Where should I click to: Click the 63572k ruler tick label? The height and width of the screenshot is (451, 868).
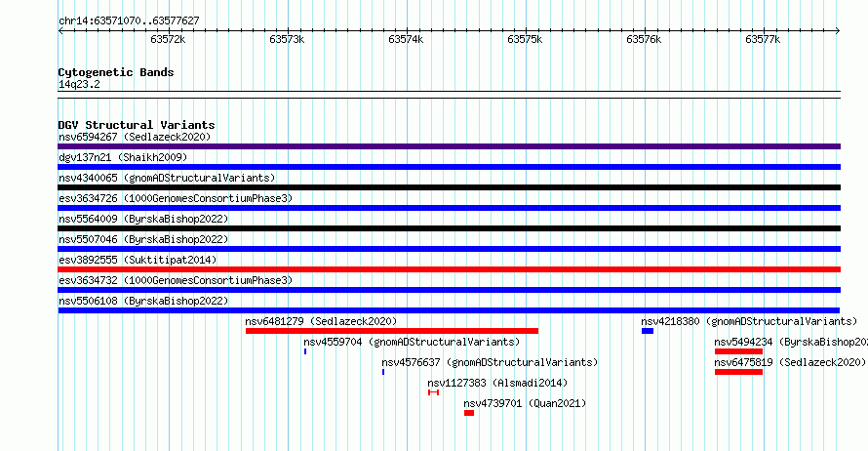(168, 39)
